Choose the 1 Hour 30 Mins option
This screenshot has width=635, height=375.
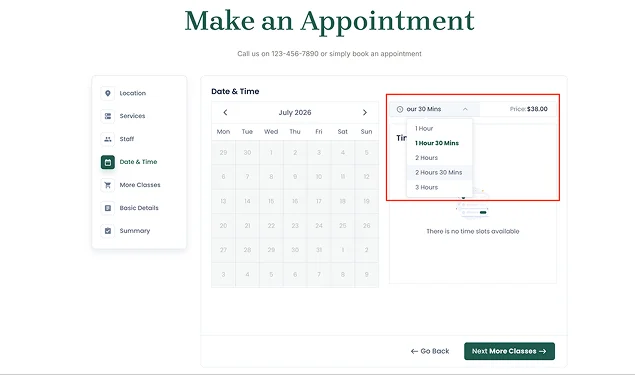439,143
